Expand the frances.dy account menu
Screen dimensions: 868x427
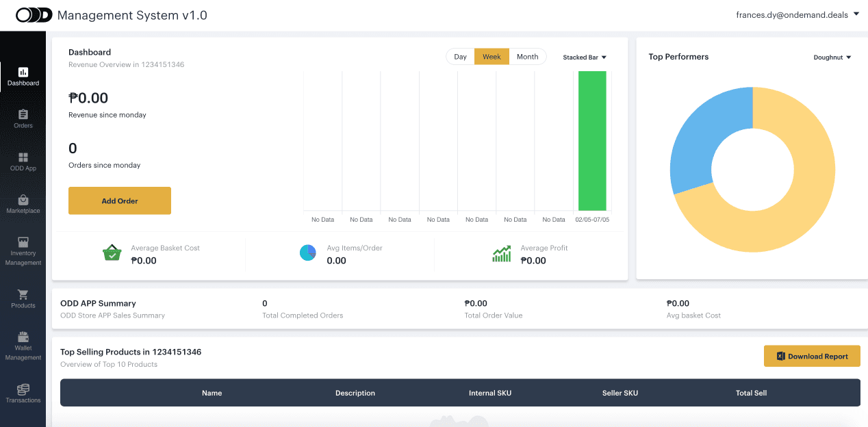[x=797, y=14]
